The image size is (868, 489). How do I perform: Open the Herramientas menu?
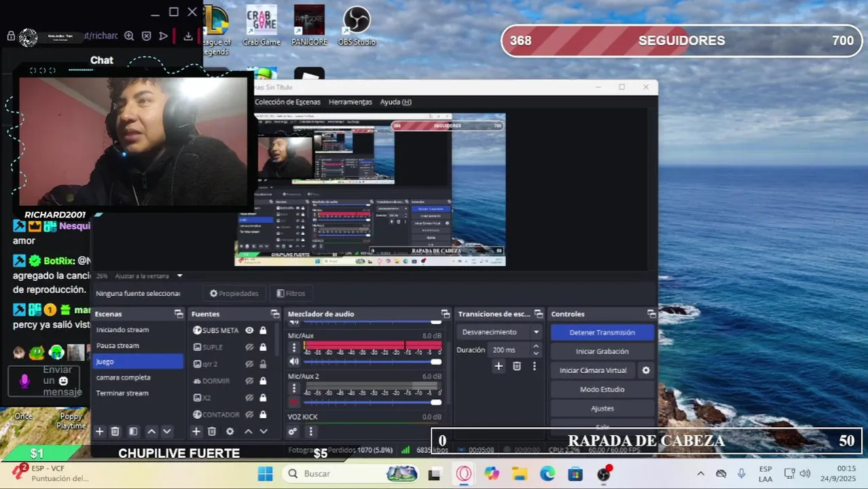point(350,102)
